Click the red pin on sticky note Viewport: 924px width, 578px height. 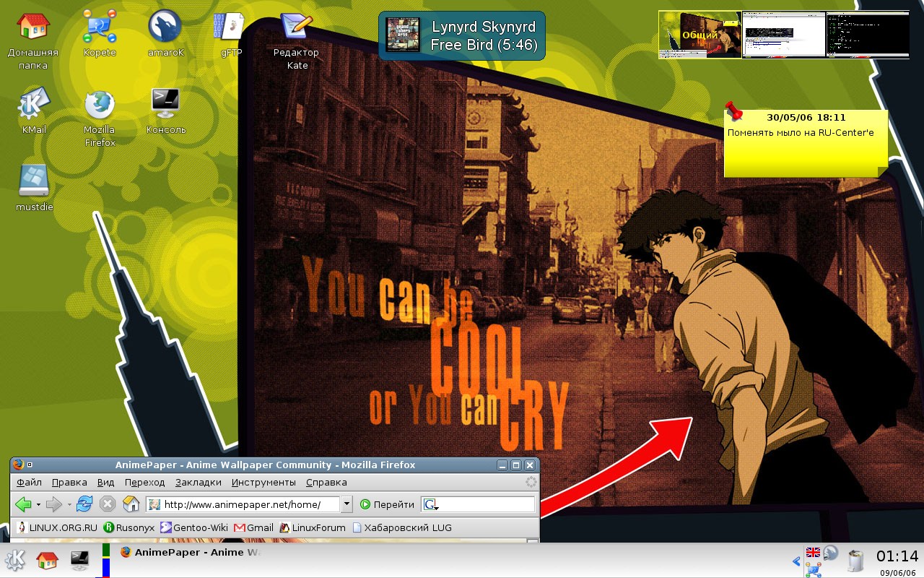[733, 111]
